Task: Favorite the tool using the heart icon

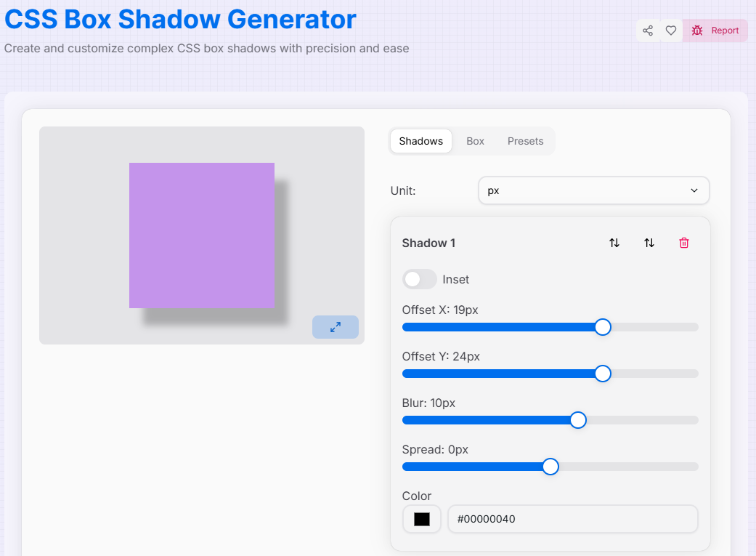Action: [x=671, y=31]
